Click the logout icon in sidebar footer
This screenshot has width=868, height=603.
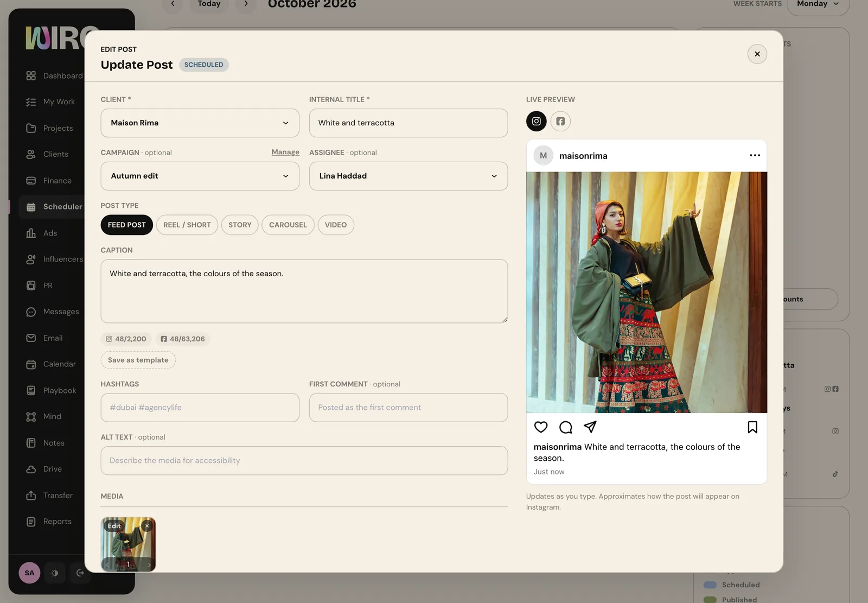point(80,573)
